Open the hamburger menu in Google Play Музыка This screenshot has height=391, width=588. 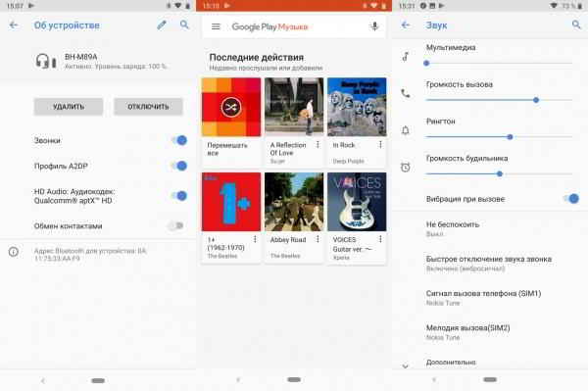point(216,26)
